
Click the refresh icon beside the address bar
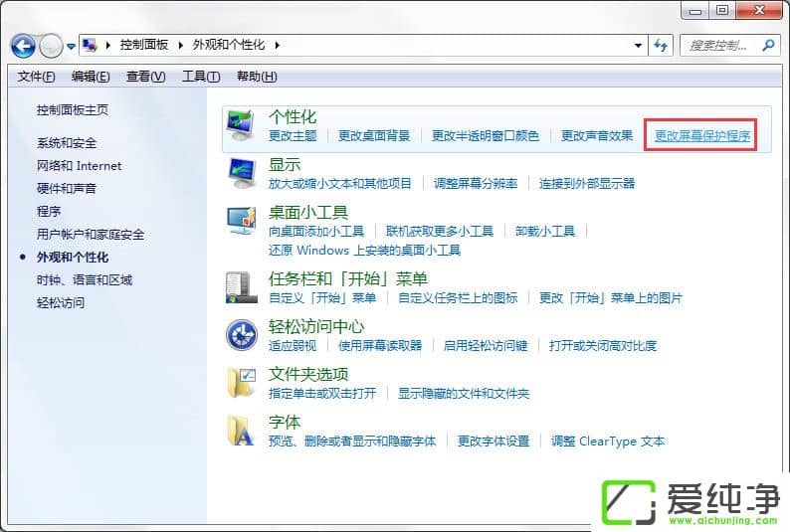[661, 45]
